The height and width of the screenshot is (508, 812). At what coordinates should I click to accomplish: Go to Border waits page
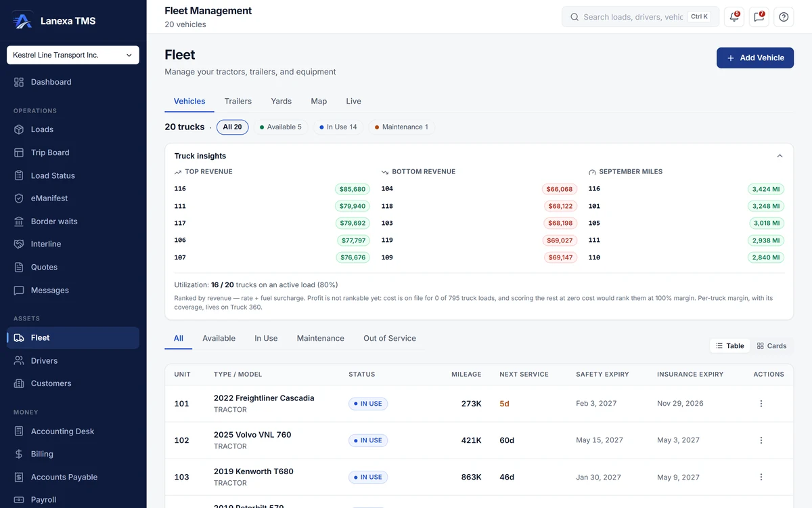click(73, 221)
